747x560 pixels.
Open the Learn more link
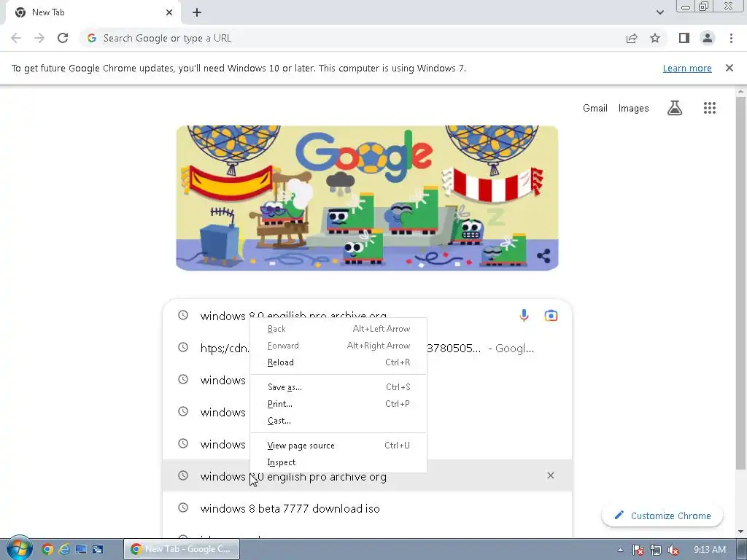coord(687,68)
